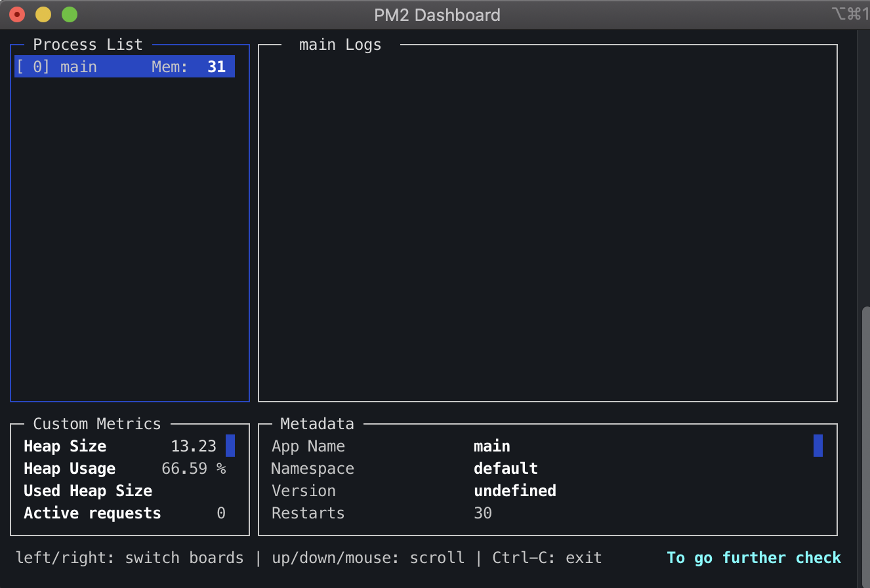Click the 'Used Heap Size' metric label
Image resolution: width=870 pixels, height=588 pixels.
click(x=88, y=491)
